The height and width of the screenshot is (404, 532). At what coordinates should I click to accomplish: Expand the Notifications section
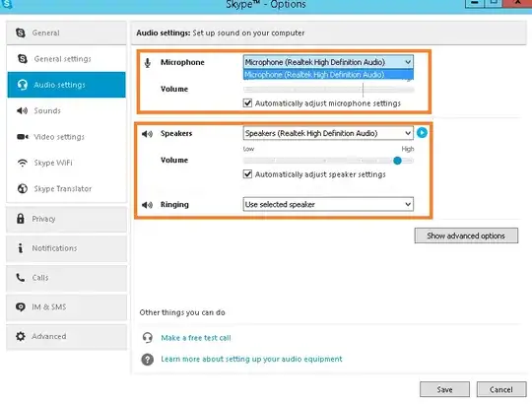66,248
